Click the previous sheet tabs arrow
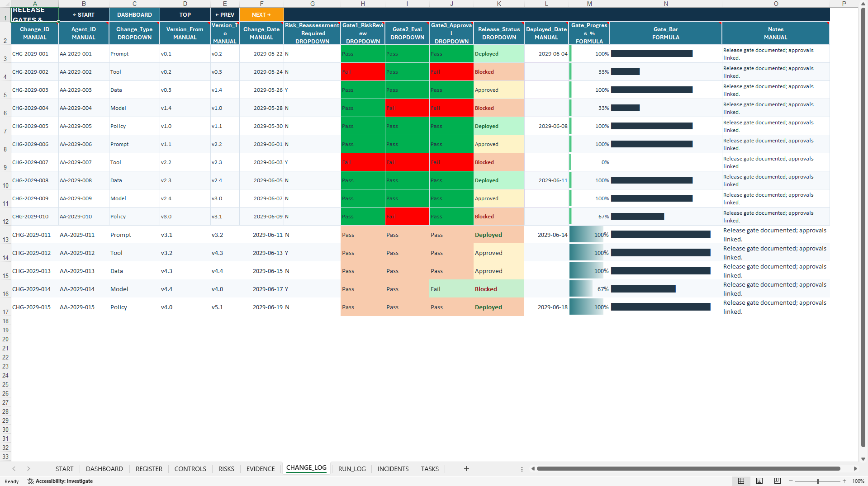The image size is (868, 486). 14,469
